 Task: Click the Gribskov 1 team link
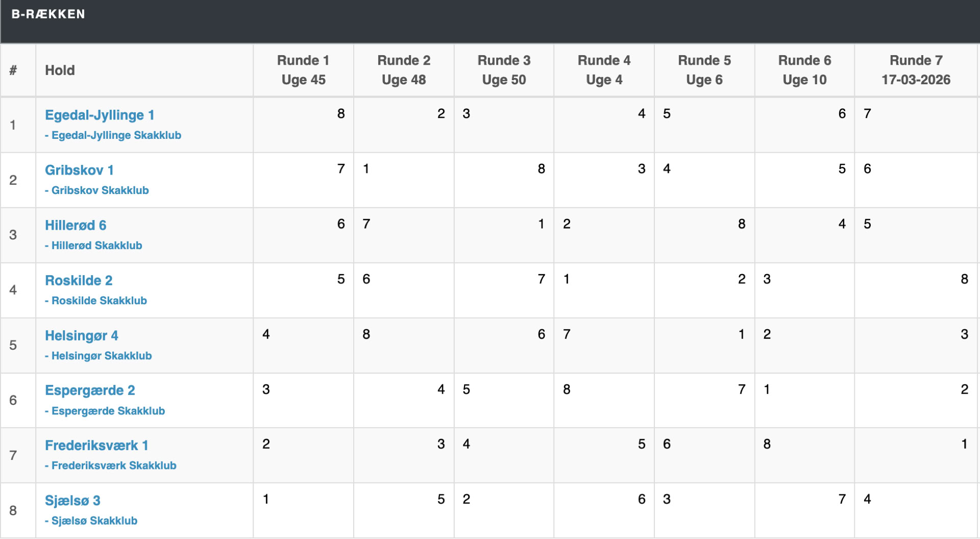click(79, 170)
